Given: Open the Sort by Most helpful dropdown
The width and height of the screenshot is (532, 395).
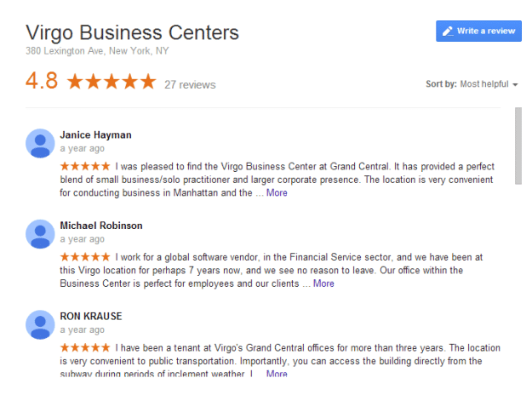Looking at the screenshot, I should pos(472,83).
